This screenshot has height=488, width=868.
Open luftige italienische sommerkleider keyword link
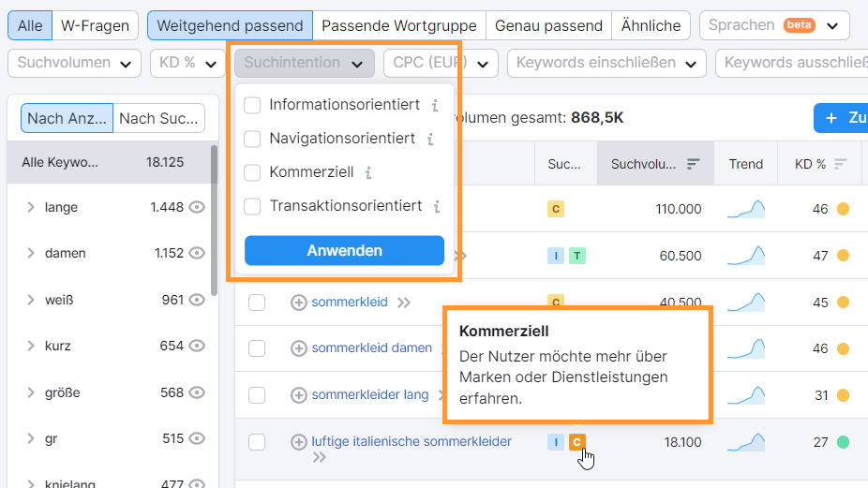pyautogui.click(x=412, y=441)
